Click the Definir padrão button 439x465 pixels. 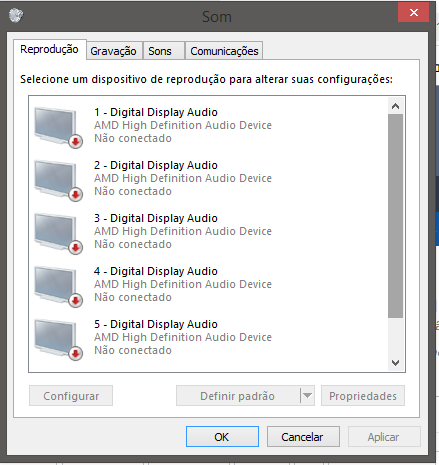pos(238,396)
